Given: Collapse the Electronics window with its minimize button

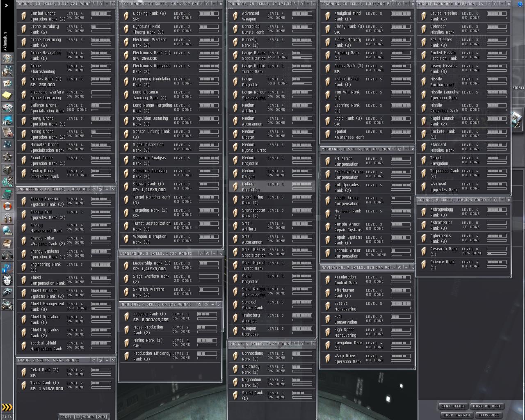Looking at the screenshot, I should (x=214, y=4).
